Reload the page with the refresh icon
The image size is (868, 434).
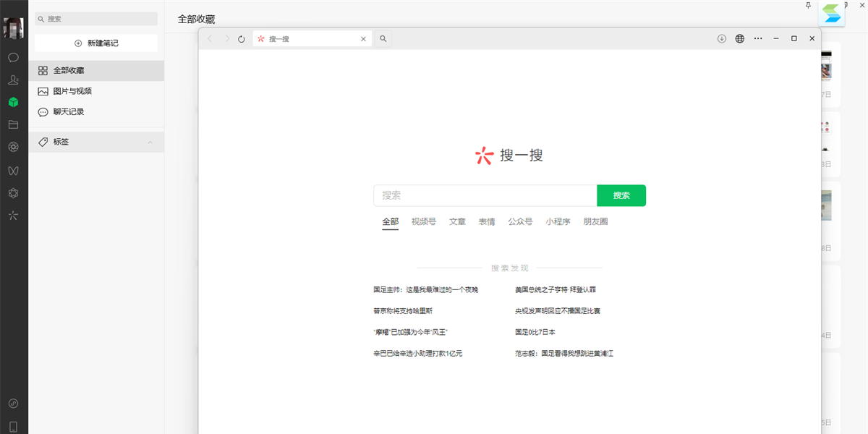point(242,39)
